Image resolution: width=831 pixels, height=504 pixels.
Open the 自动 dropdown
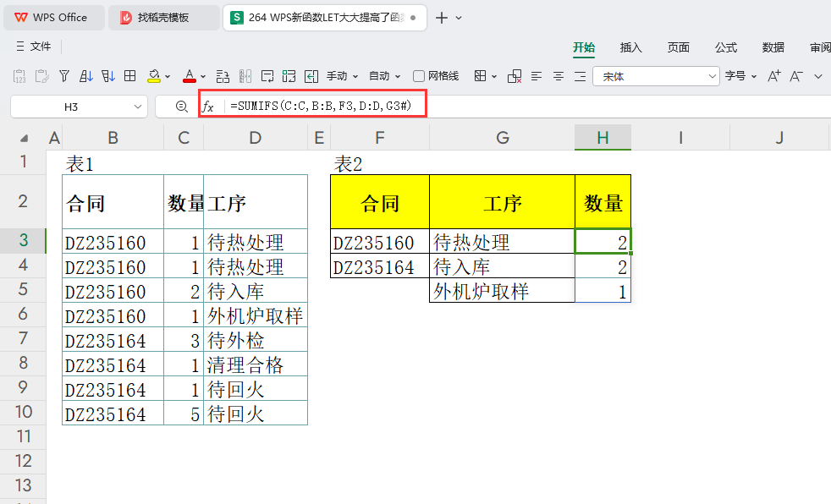point(384,76)
